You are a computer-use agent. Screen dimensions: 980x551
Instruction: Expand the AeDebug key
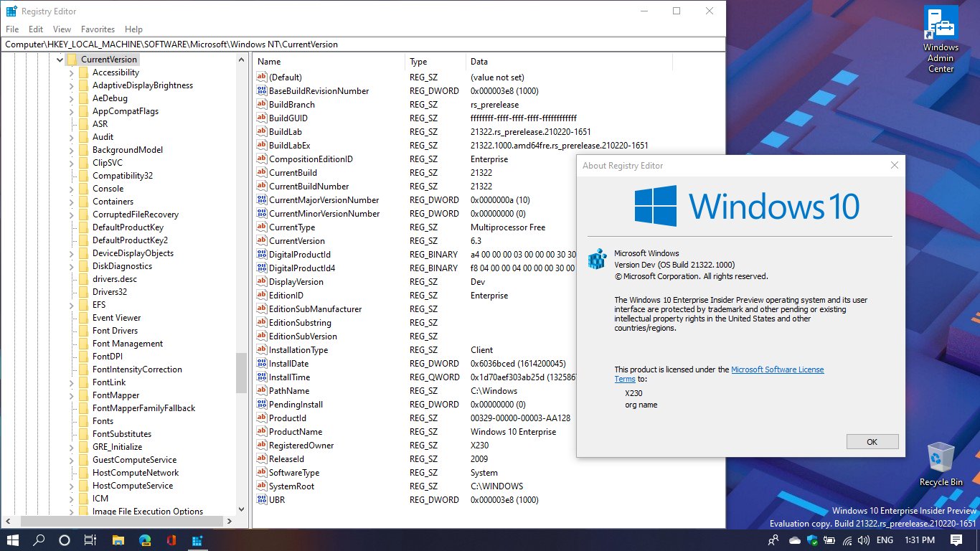72,98
